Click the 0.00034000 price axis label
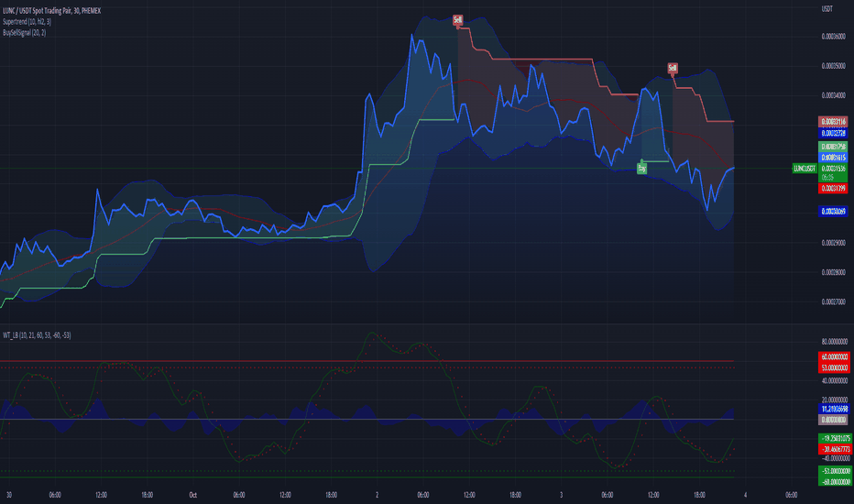The width and height of the screenshot is (854, 504). pos(833,95)
